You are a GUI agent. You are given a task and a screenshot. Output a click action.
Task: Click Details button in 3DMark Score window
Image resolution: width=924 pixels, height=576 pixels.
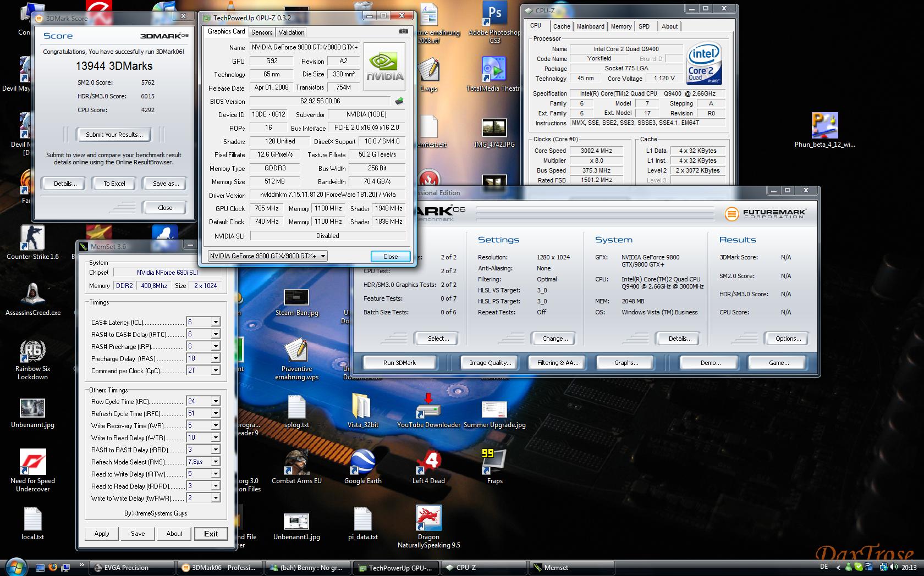[65, 184]
